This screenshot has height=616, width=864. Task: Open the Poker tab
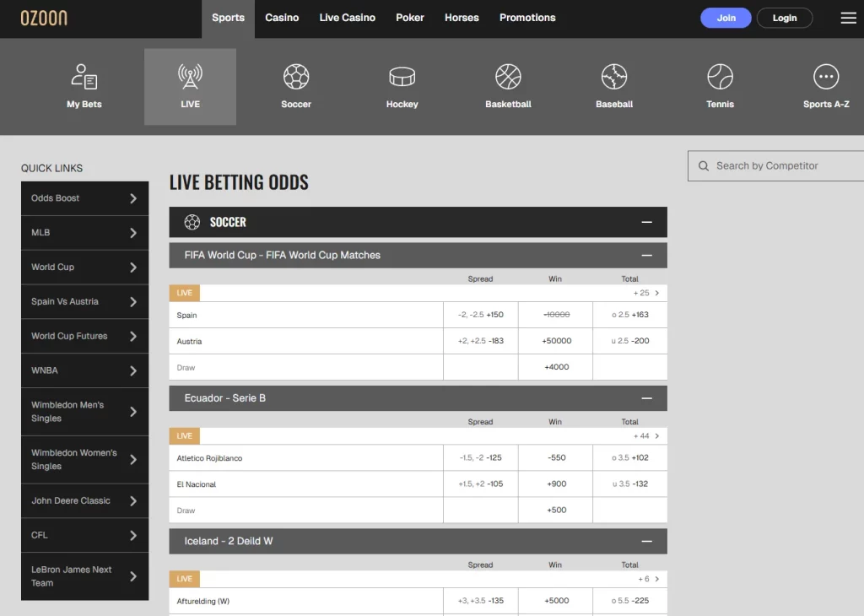(x=410, y=19)
